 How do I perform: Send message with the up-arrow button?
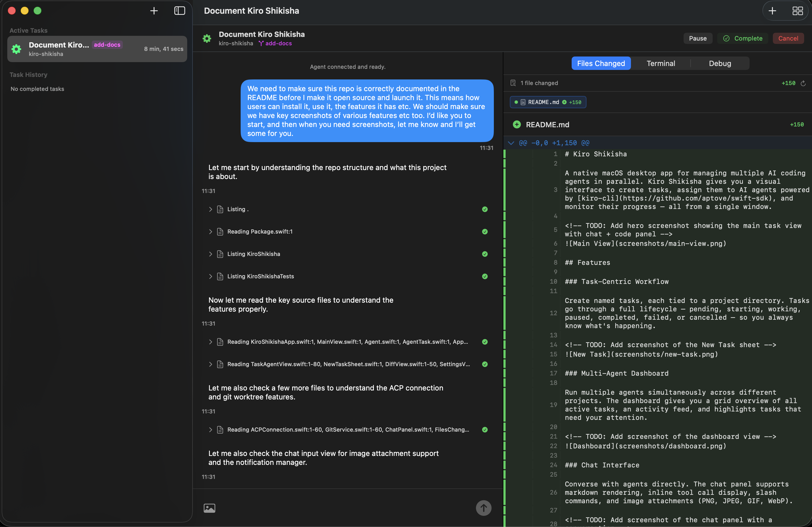(x=484, y=508)
